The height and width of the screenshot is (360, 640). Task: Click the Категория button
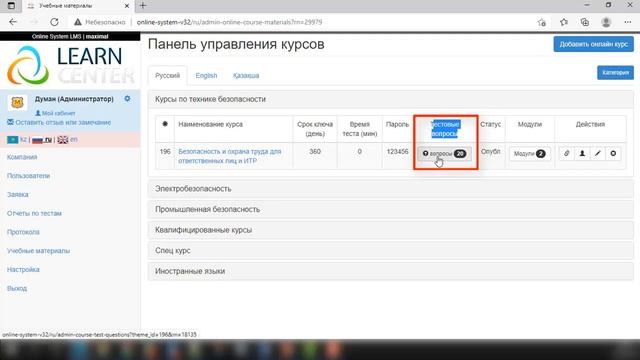click(x=615, y=73)
